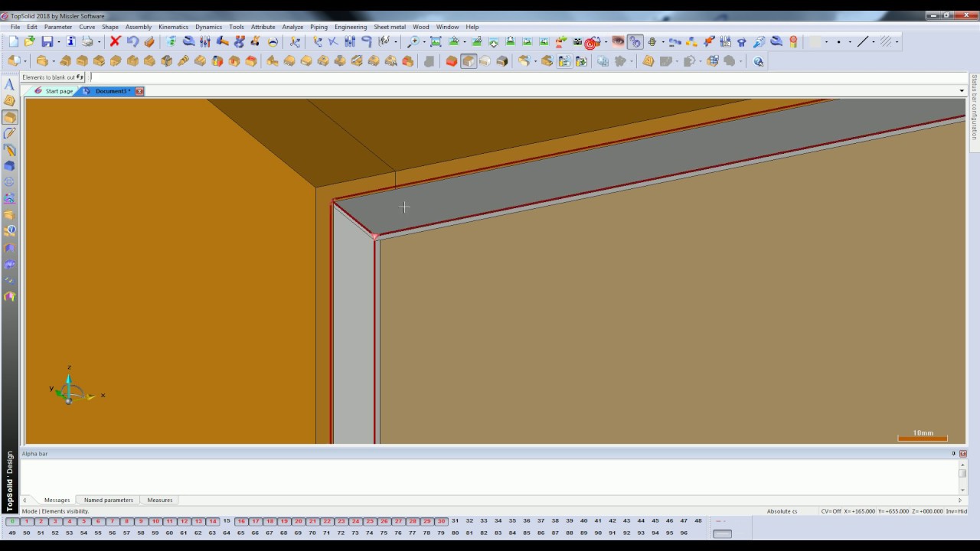Toggle layer 31 in the layer bar
This screenshot has height=551, width=980.
pos(455,521)
